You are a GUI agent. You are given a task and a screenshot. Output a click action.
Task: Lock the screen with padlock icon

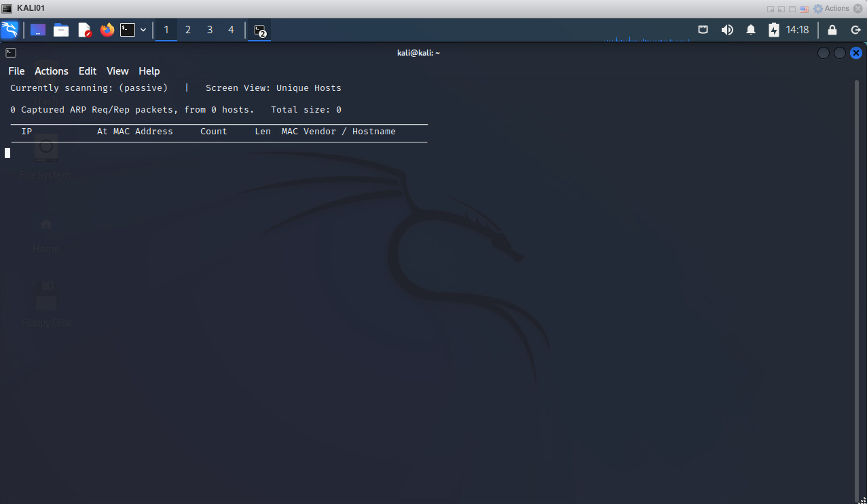pyautogui.click(x=832, y=30)
